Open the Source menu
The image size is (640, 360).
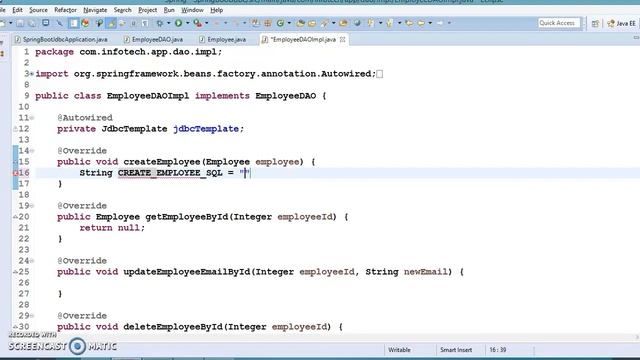38,10
